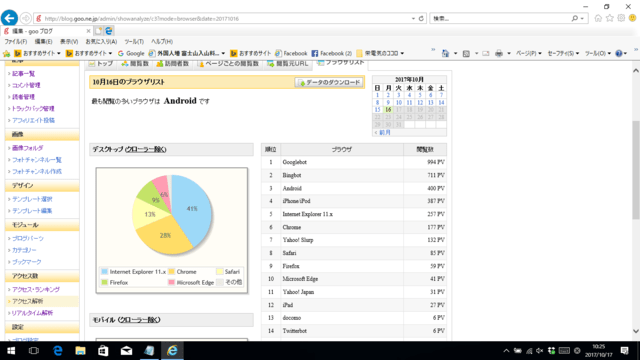Image resolution: width=640 pixels, height=360 pixels.
Task: Click the refresh icon in address bar
Action: tap(421, 18)
